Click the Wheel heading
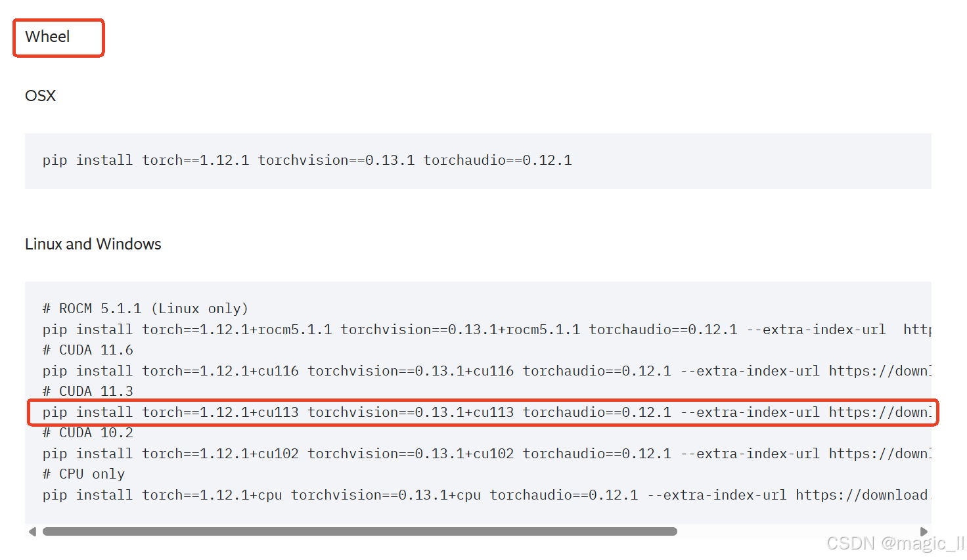The image size is (967, 560). pyautogui.click(x=47, y=37)
